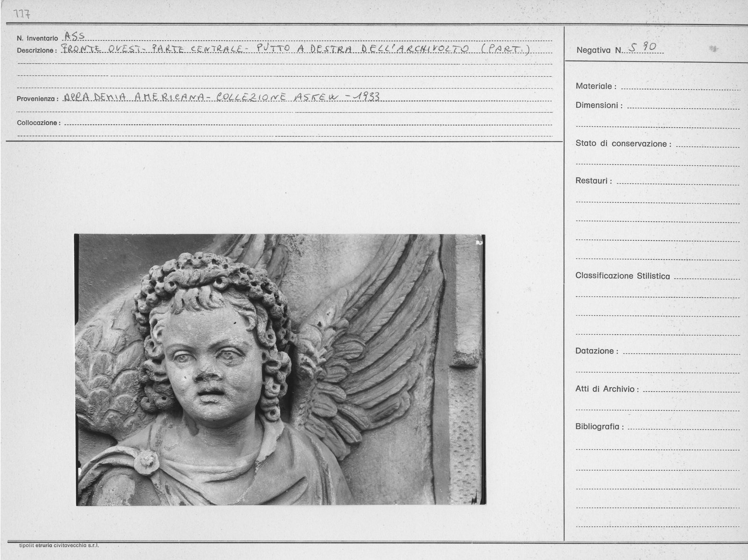Click the 'Datazione' field label

[597, 351]
